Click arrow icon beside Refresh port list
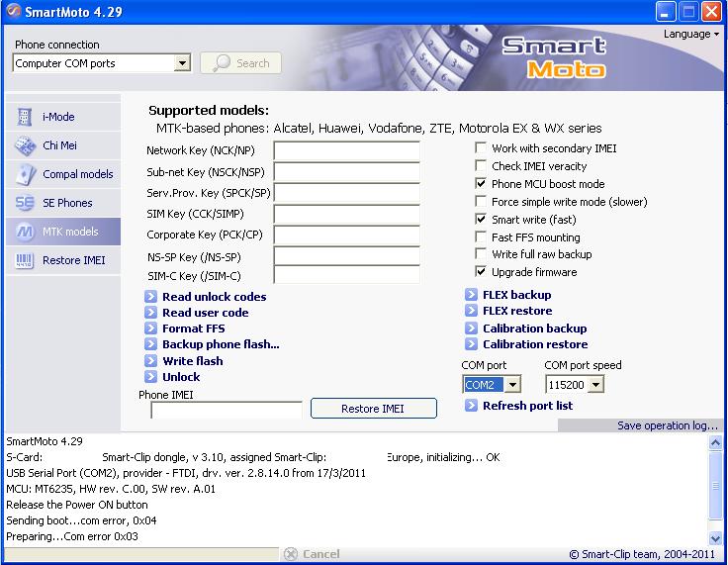Screen dimensions: 728x565 [471, 405]
